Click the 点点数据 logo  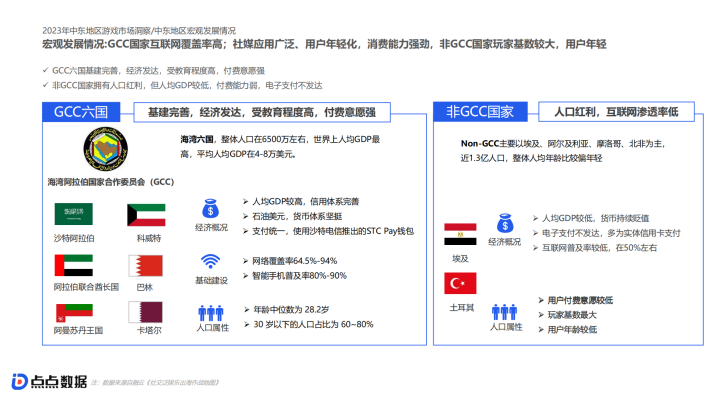pos(49,382)
